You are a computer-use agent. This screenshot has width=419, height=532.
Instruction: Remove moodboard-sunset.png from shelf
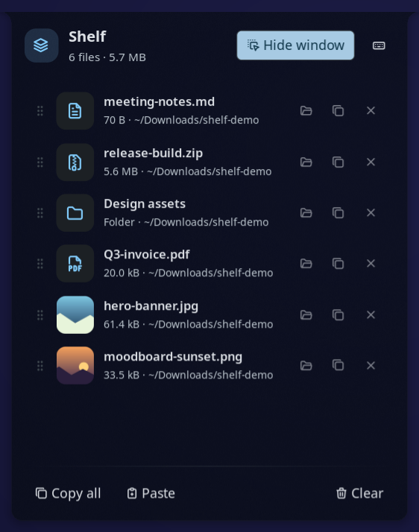pyautogui.click(x=371, y=365)
